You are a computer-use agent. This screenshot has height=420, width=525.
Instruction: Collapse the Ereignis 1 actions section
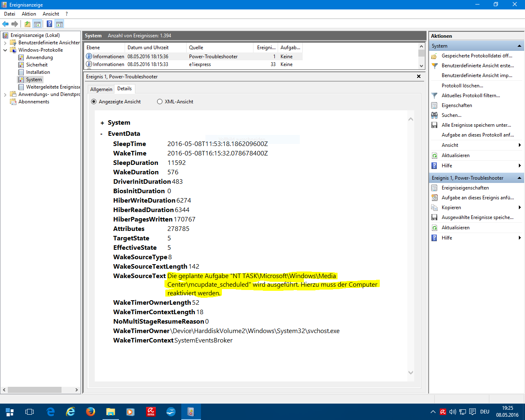(519, 178)
